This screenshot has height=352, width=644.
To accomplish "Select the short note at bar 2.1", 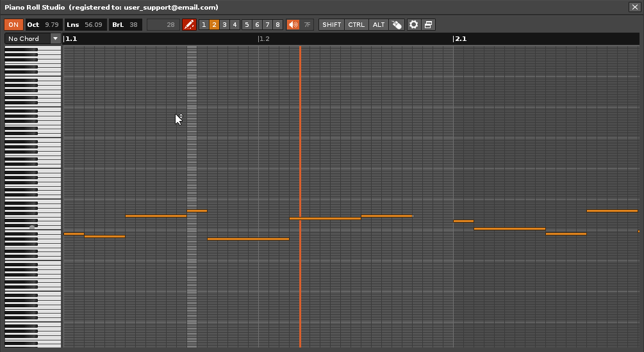I will [464, 221].
